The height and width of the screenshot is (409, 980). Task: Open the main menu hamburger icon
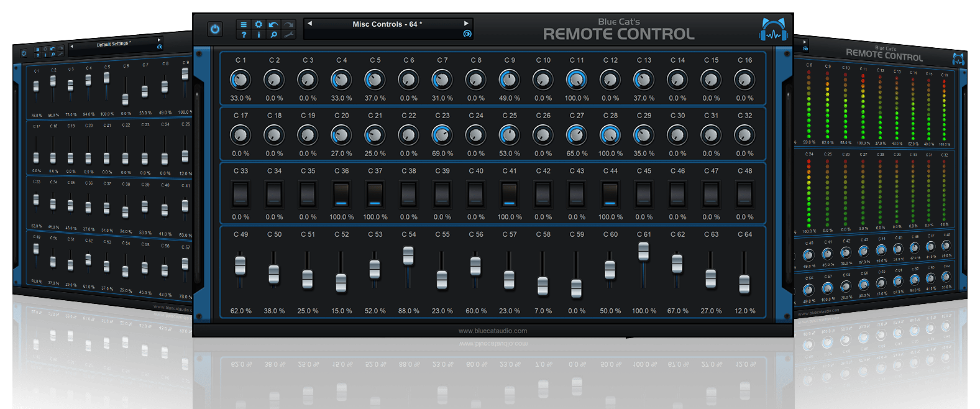[x=244, y=24]
